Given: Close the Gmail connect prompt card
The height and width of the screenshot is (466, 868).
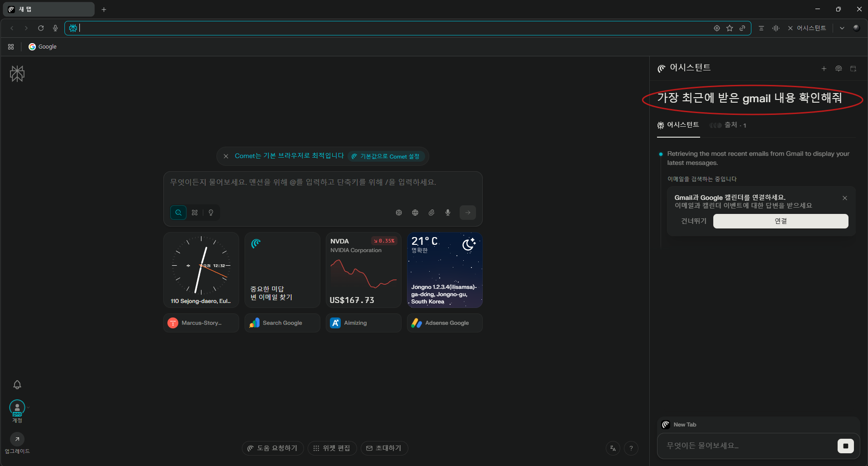Looking at the screenshot, I should (x=845, y=198).
